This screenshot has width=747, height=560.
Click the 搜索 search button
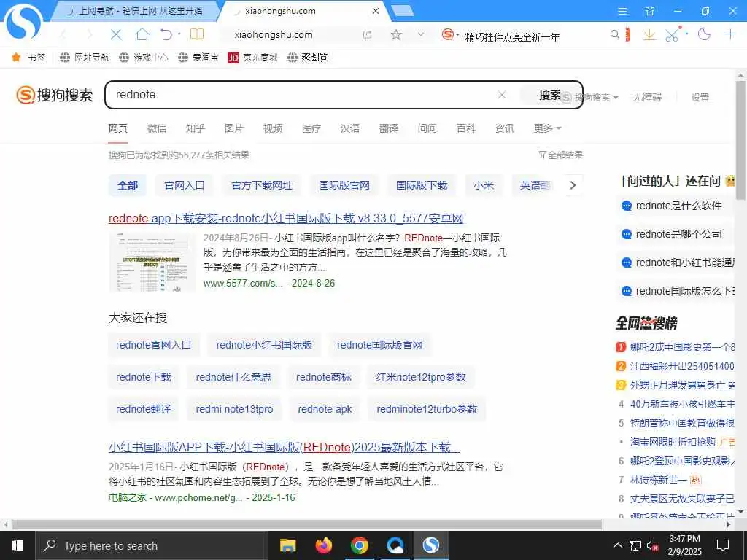(550, 96)
